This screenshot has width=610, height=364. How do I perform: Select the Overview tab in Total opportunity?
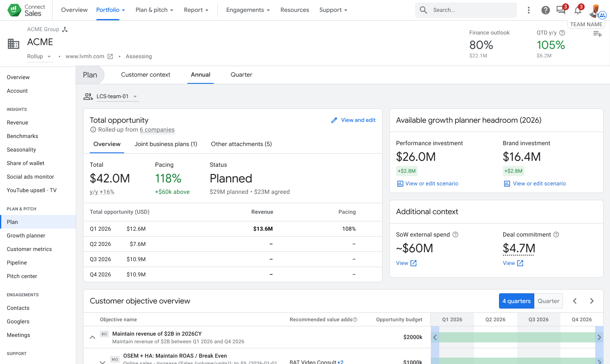[x=107, y=144]
